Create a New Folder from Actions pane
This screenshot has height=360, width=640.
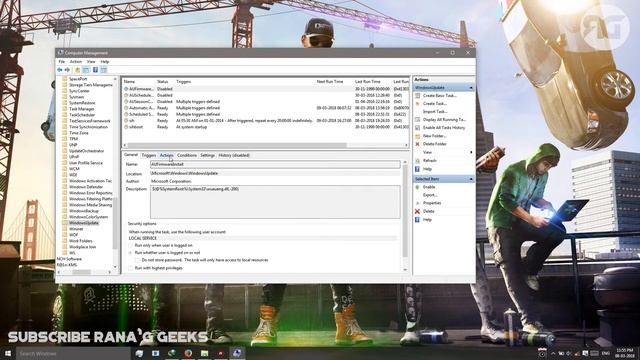(434, 136)
